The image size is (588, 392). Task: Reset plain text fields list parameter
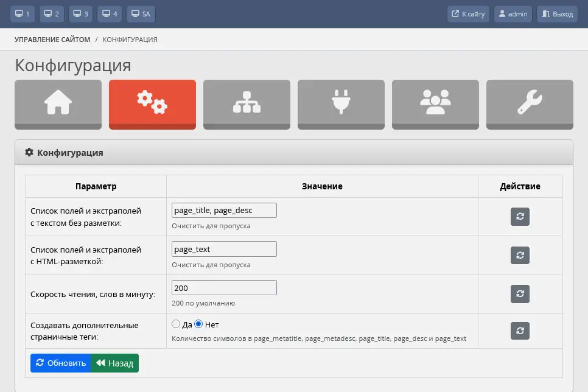(520, 217)
